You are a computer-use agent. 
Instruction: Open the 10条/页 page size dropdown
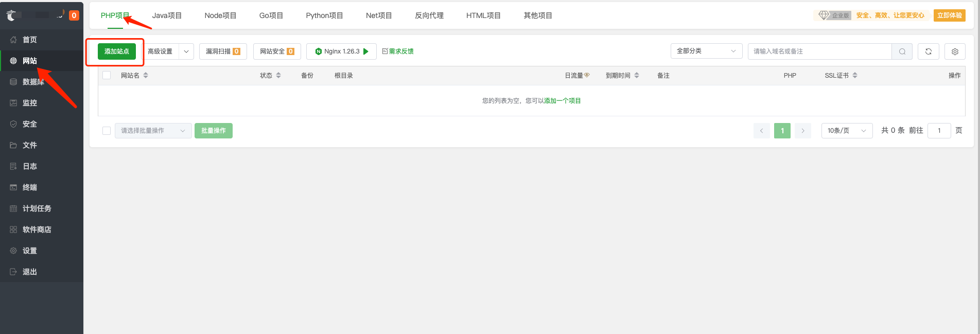[x=847, y=131]
